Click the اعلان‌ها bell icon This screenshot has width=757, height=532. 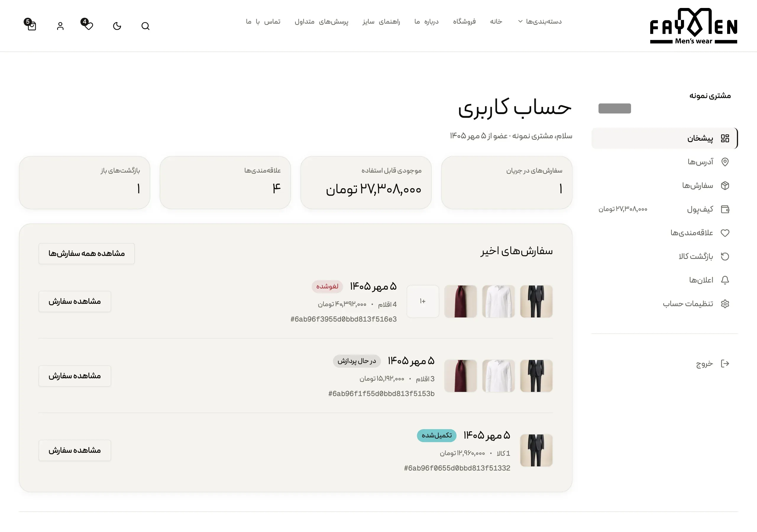tap(725, 280)
